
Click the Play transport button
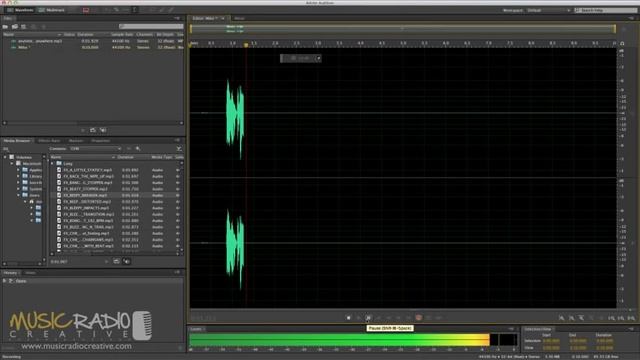[358, 318]
